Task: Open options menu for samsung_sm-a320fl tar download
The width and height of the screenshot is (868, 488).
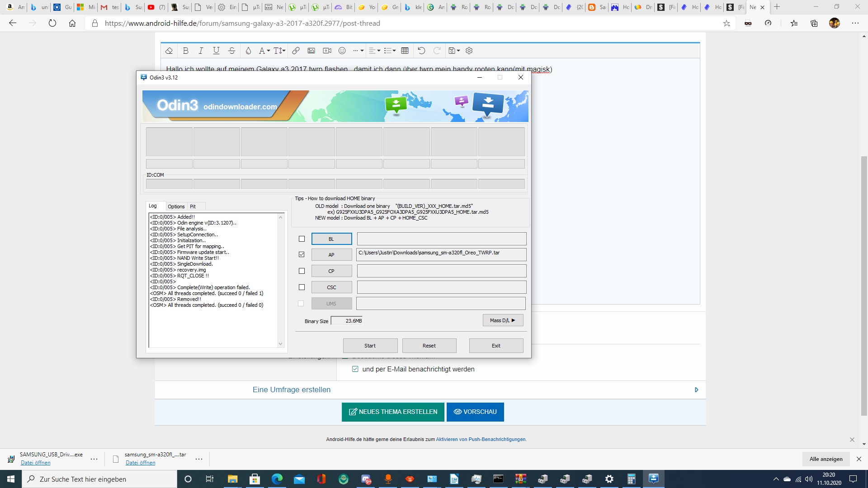Action: (199, 459)
